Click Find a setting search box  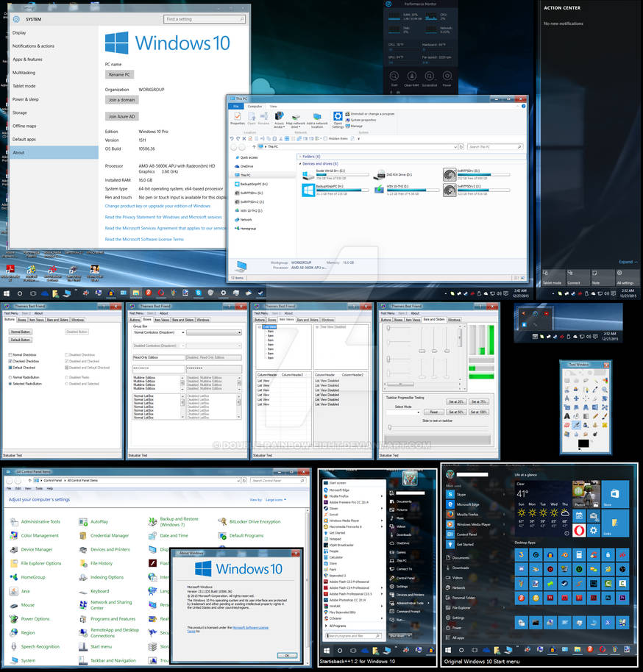click(x=205, y=19)
